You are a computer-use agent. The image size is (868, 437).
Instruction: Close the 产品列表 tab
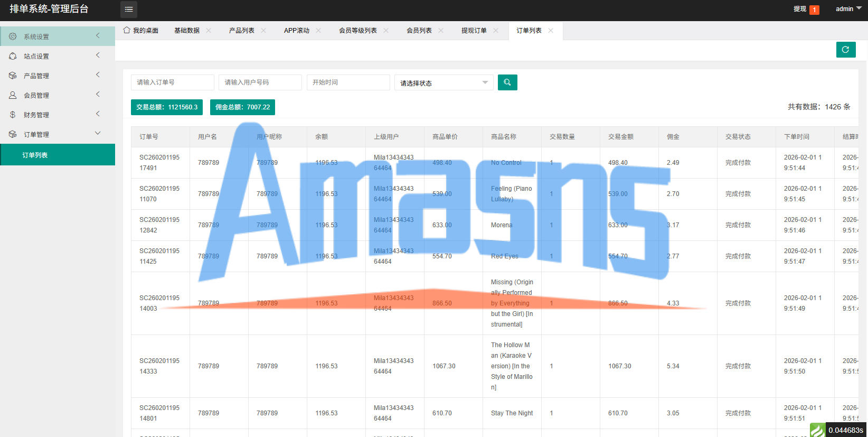click(x=263, y=31)
